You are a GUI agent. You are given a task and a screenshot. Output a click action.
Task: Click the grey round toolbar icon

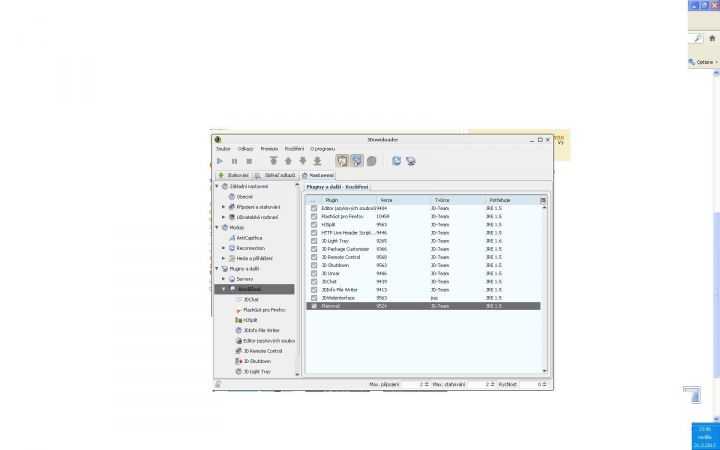[x=371, y=161]
